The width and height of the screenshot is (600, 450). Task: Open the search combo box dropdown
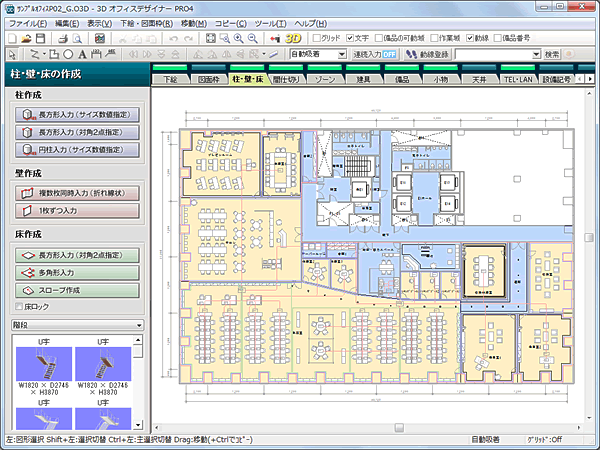pos(536,53)
